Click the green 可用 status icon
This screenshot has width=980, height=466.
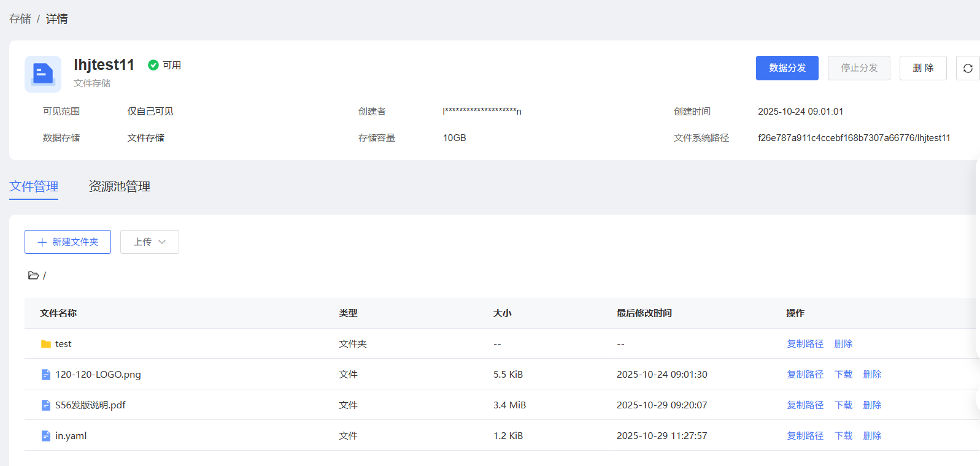pos(153,65)
